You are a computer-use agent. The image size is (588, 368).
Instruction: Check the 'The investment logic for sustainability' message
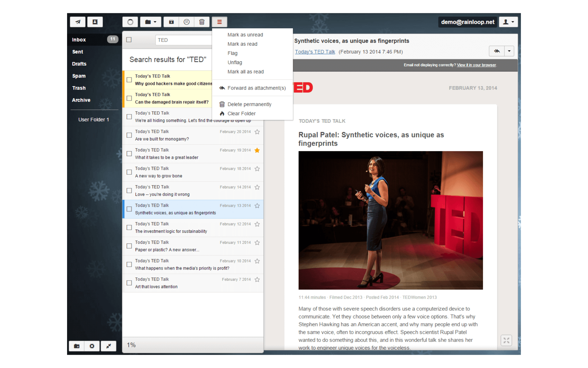129,228
